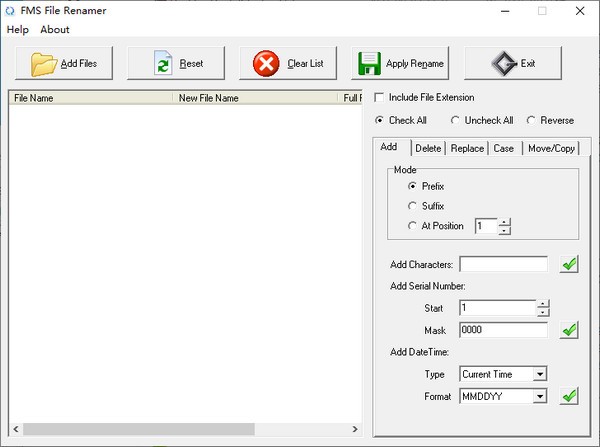600x447 pixels.
Task: Select the Check All radio button
Action: click(379, 120)
